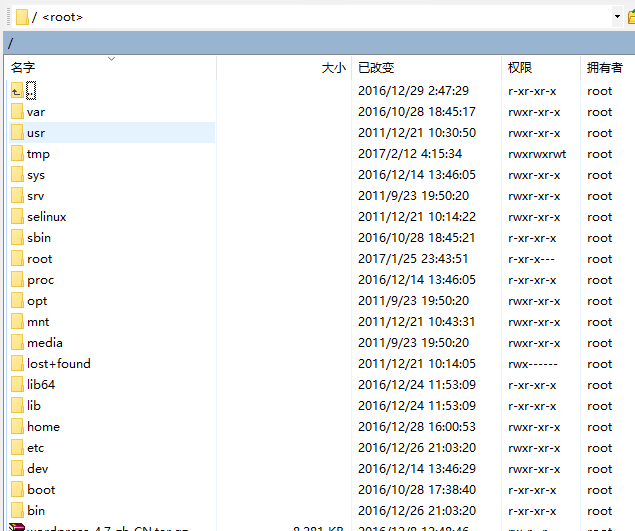Click the selinux folder icon
This screenshot has height=531, width=635.
17,217
